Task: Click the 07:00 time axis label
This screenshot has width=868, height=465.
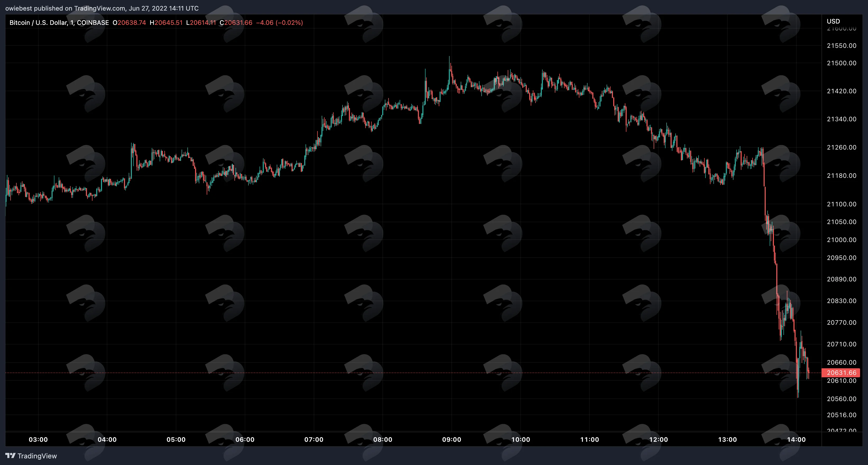Action: (x=314, y=439)
